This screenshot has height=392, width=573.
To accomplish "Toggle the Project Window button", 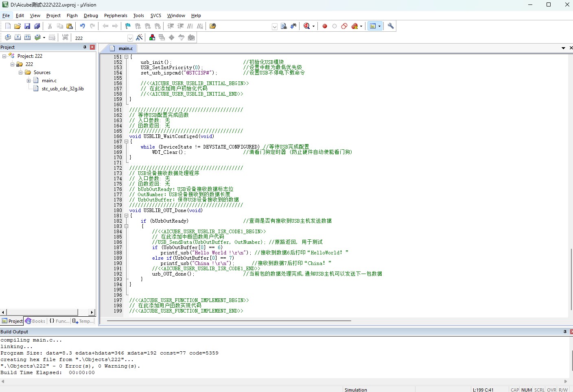I will [x=372, y=26].
